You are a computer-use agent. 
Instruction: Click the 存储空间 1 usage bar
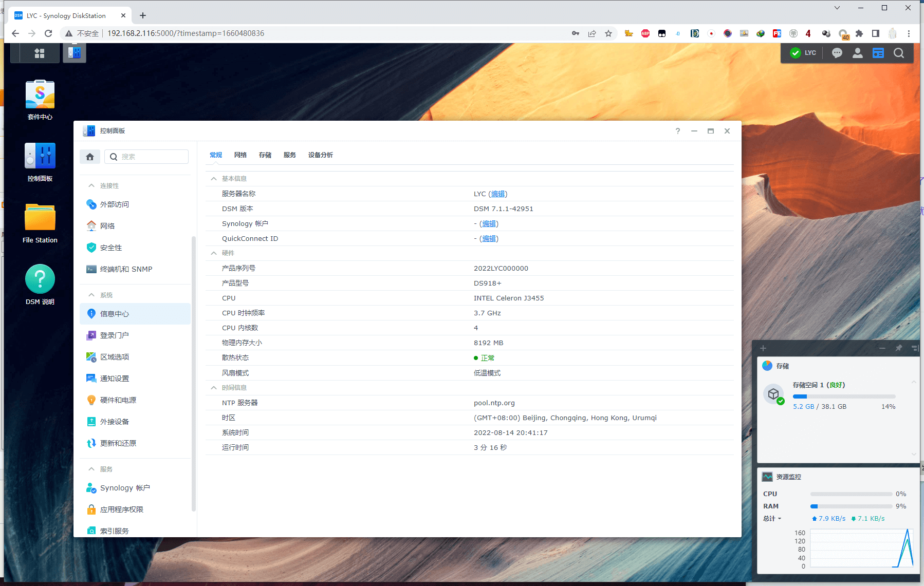click(844, 396)
